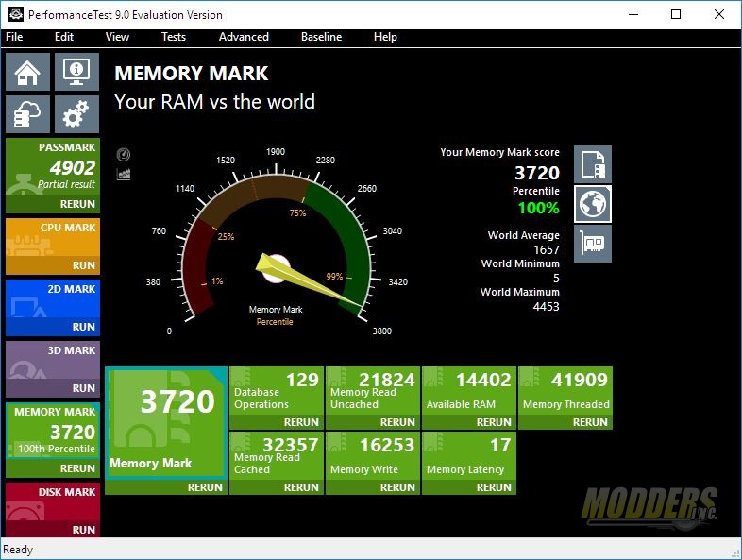The height and width of the screenshot is (560, 742).
Task: Open the preferences gears icon
Action: pos(76,114)
